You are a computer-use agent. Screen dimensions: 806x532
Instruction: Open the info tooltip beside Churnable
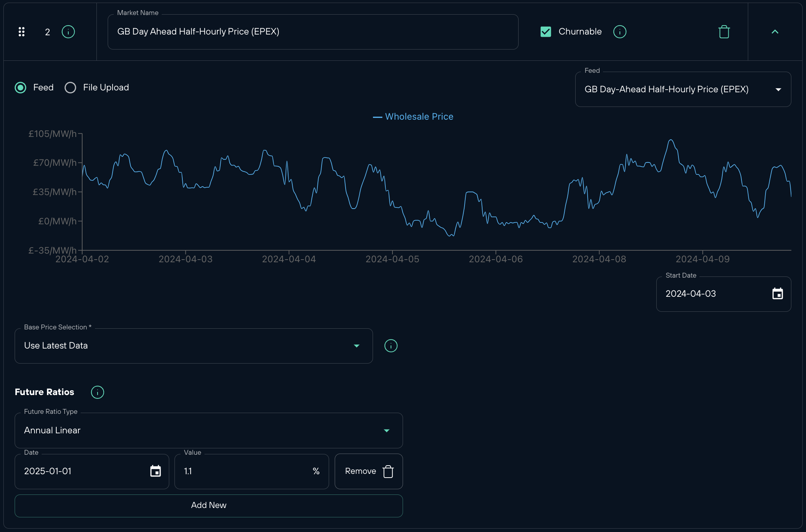(619, 32)
